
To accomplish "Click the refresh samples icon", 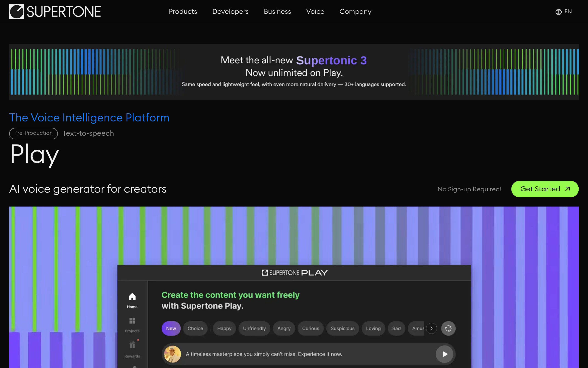I will (x=448, y=328).
